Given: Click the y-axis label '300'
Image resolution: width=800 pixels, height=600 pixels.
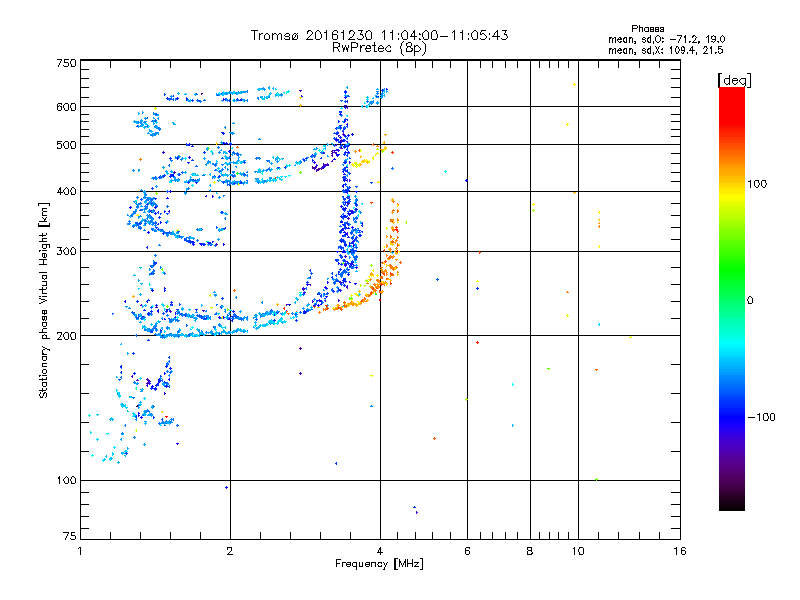Looking at the screenshot, I should [x=66, y=252].
